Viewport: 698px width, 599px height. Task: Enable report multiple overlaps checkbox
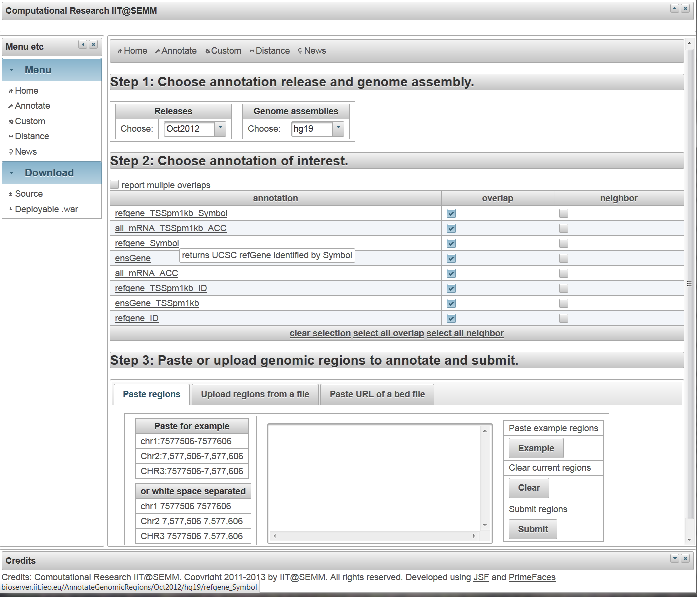(x=115, y=184)
